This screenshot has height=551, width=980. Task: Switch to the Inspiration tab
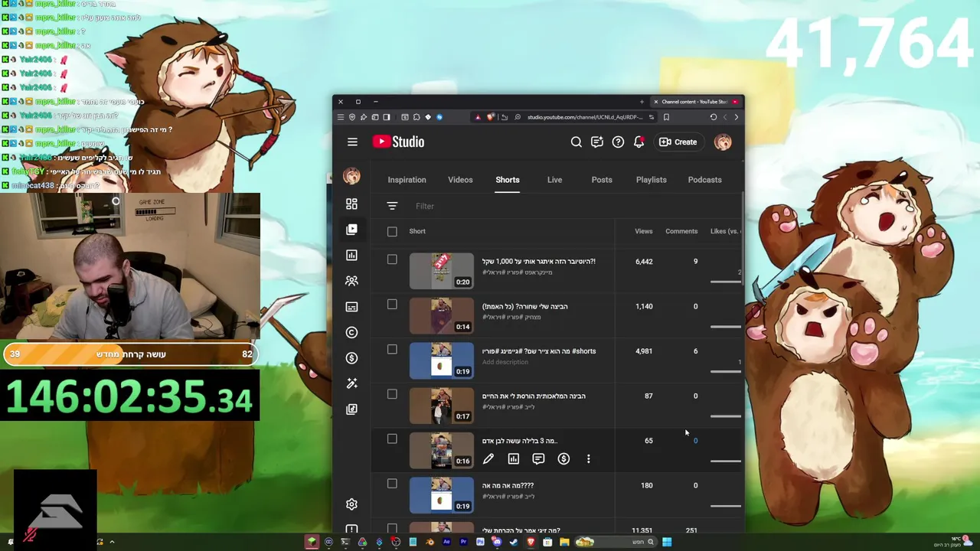coord(407,180)
